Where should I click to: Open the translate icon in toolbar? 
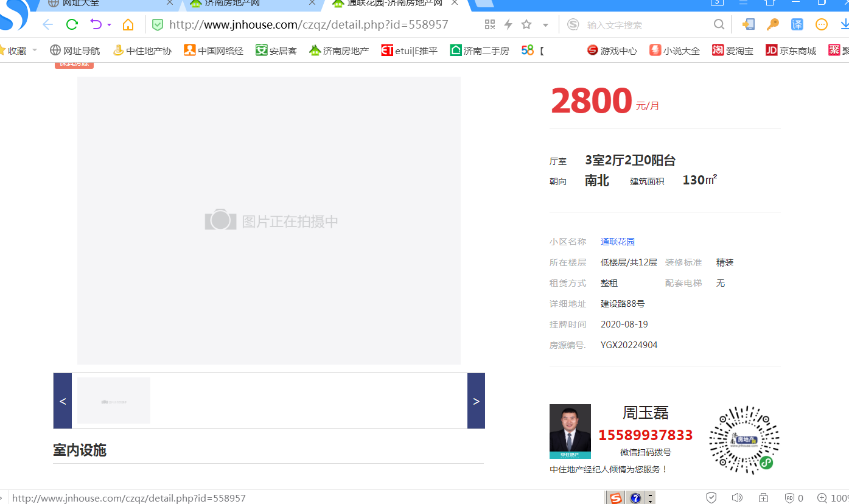coord(797,25)
